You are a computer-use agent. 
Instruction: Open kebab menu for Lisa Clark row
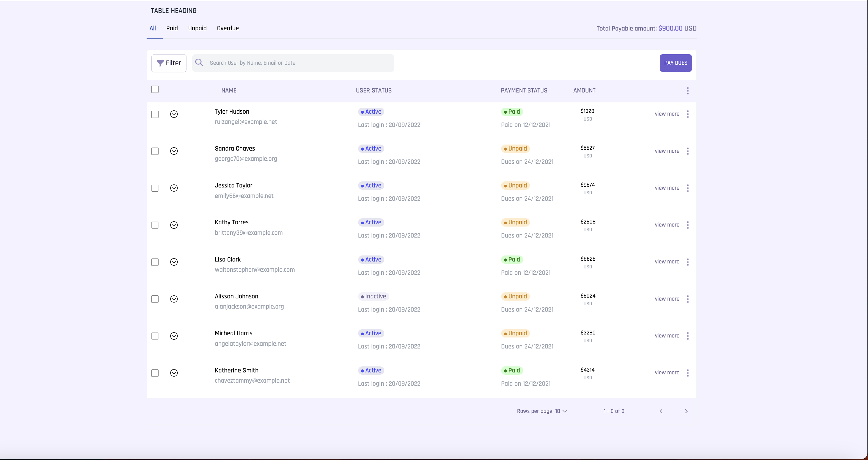(x=688, y=262)
